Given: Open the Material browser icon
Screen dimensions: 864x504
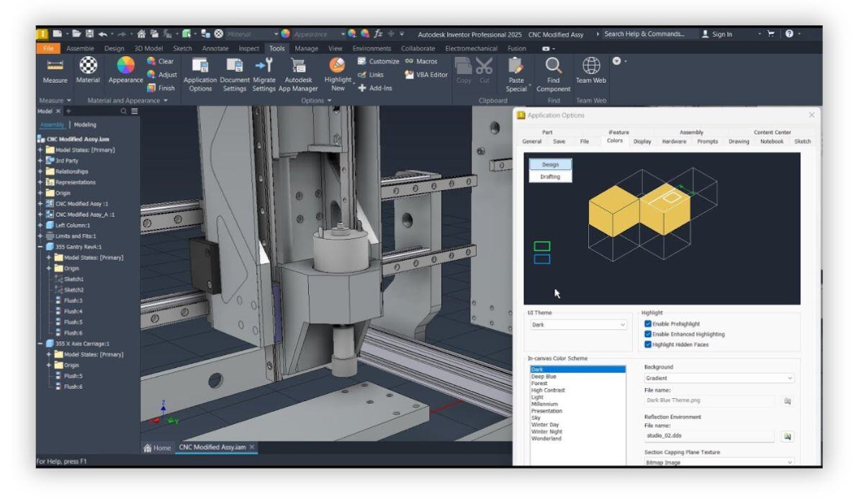Looking at the screenshot, I should [x=88, y=65].
